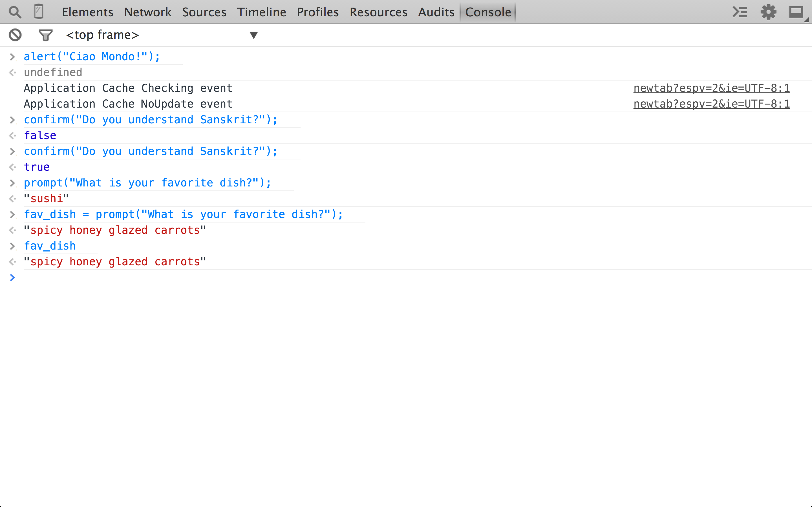Image resolution: width=812 pixels, height=507 pixels.
Task: Switch to the Network tab
Action: click(x=148, y=12)
